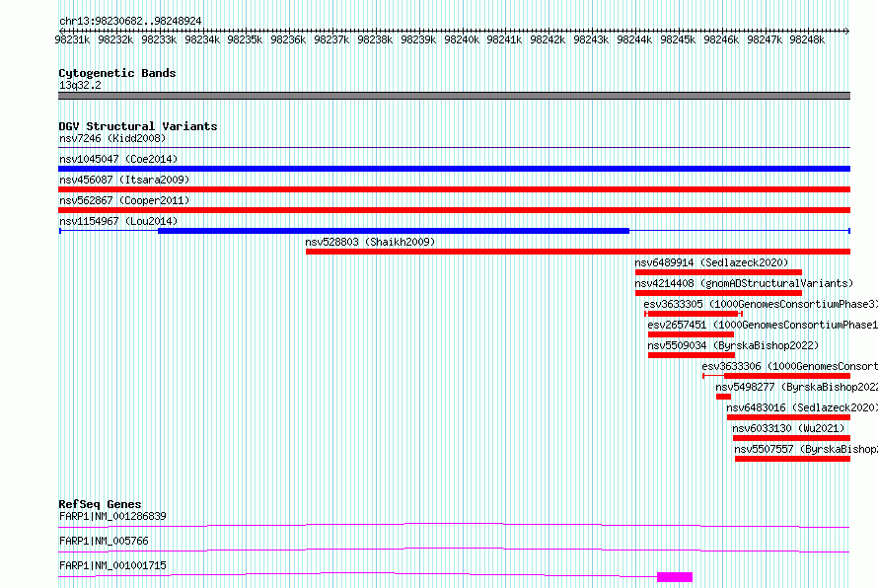878x588 pixels.
Task: Open the nsv1045047 (Coe2014) label
Action: (118, 159)
